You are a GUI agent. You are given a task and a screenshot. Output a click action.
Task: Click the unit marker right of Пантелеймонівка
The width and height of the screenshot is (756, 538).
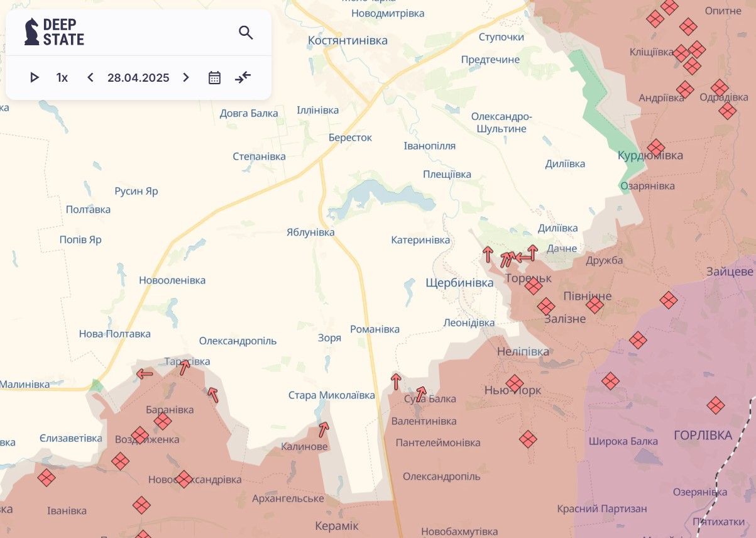(528, 439)
